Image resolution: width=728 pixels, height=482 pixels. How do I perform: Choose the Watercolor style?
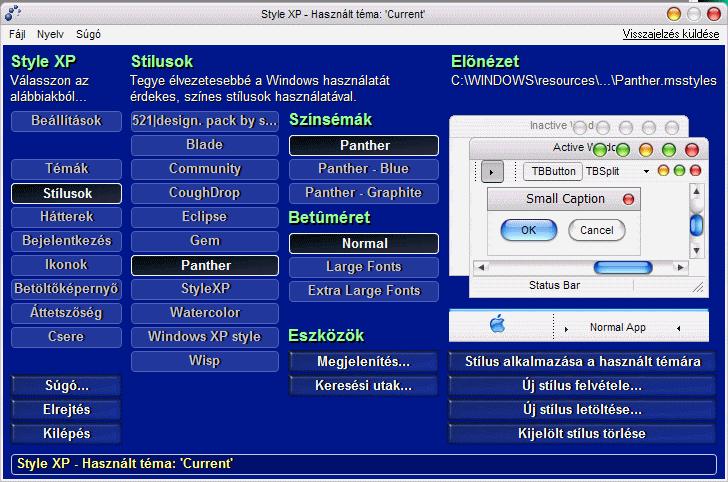click(205, 313)
